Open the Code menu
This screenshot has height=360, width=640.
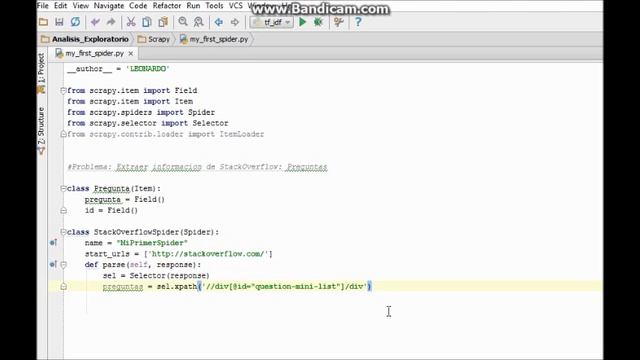[138, 6]
